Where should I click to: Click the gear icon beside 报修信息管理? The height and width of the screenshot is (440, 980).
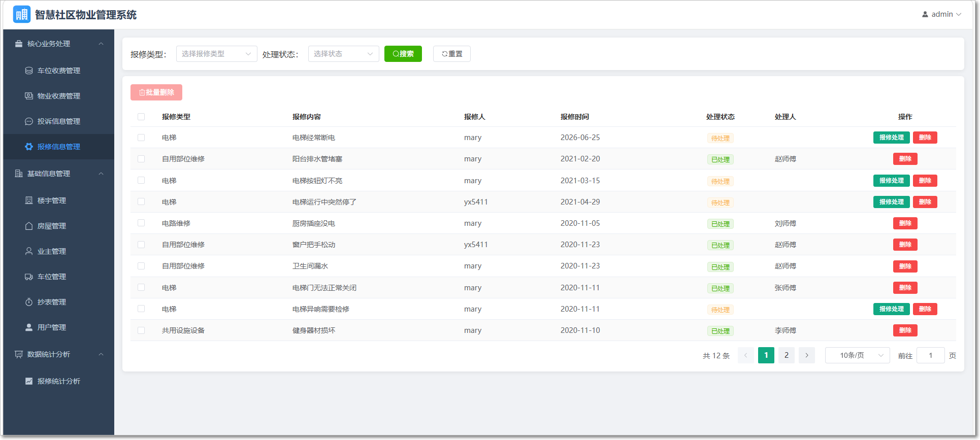coord(29,147)
